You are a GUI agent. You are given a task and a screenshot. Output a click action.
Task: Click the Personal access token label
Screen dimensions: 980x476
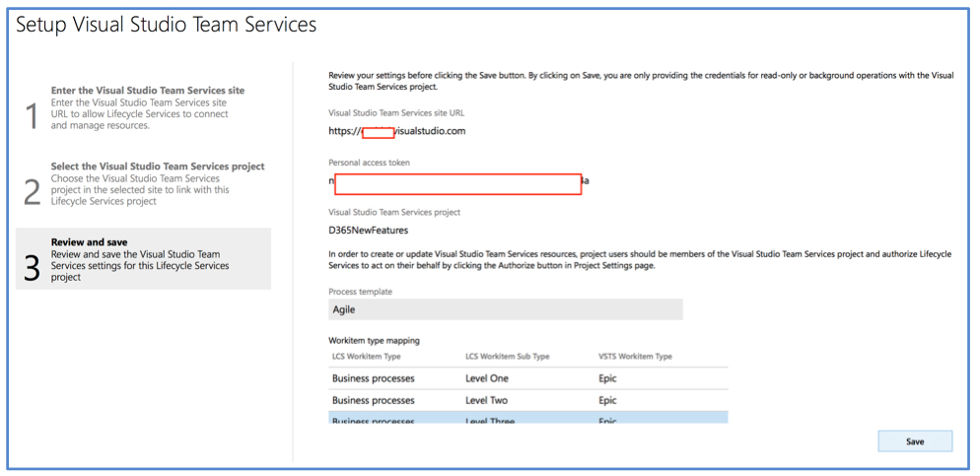point(370,163)
